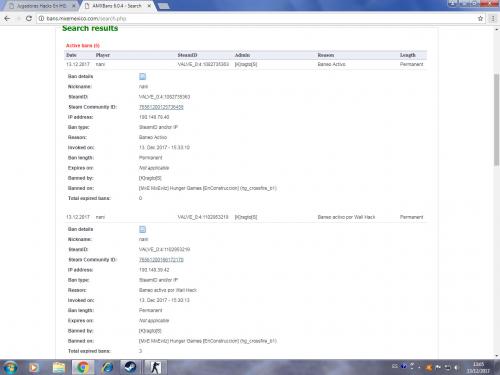Open file explorer folder taskbar icon
Viewport: 500px width, 375px height.
[x=59, y=367]
